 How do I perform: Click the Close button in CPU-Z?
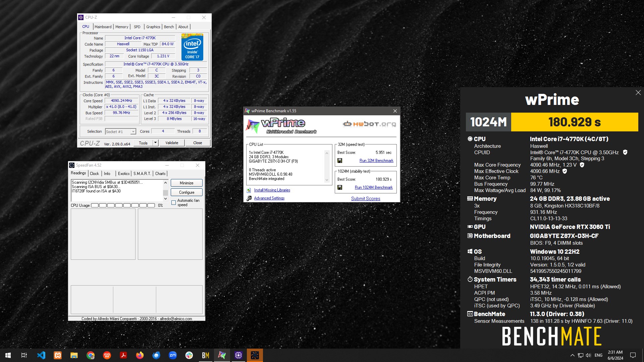click(198, 143)
